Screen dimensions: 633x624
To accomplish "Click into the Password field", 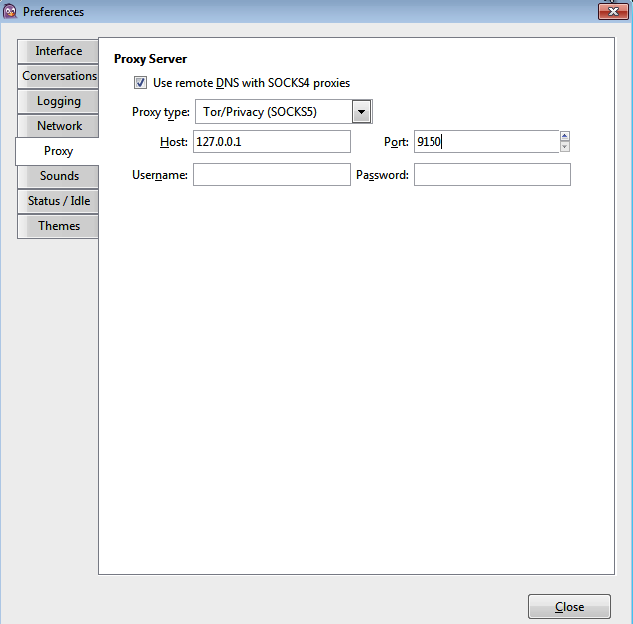I will pos(492,175).
